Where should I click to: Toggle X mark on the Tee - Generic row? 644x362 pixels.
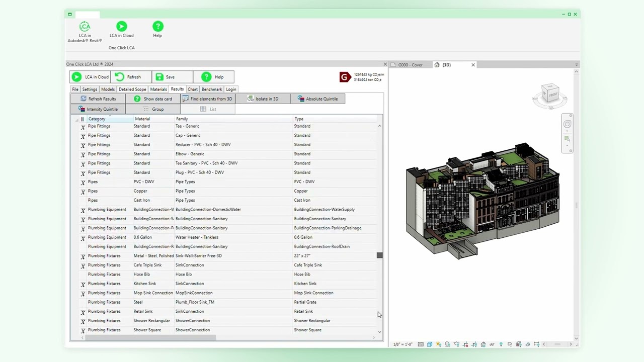83,127
